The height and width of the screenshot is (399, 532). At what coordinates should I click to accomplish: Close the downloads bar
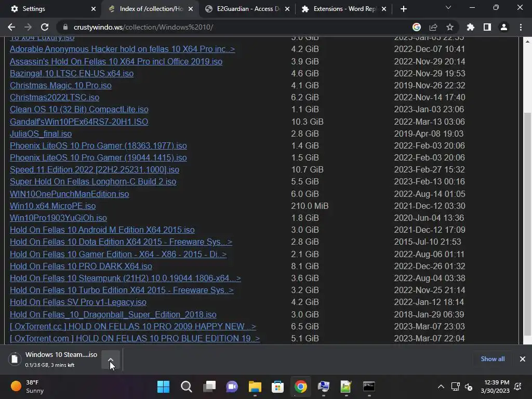523,359
